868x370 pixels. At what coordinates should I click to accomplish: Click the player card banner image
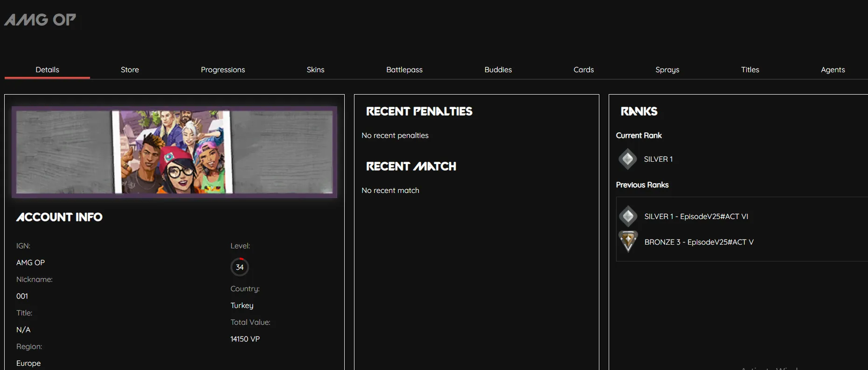[x=174, y=152]
